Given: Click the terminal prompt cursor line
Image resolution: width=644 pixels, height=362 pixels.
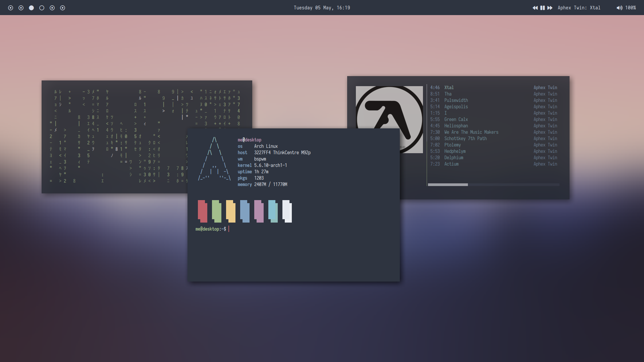Looking at the screenshot, I should 229,229.
